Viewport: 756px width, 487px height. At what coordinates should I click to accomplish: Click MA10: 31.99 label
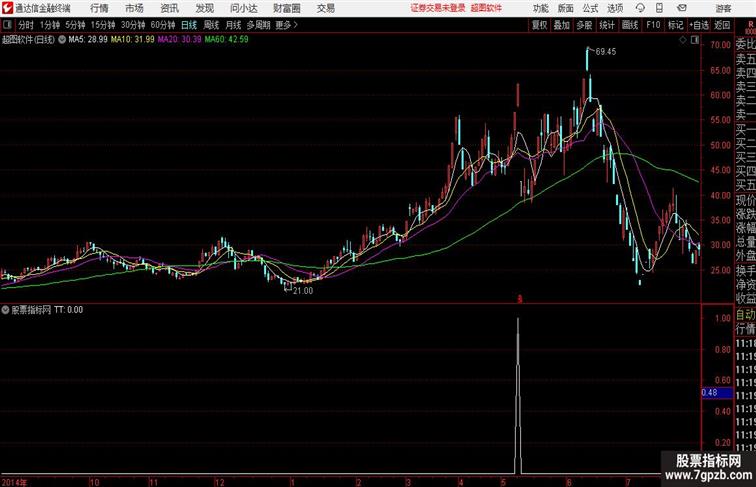(x=133, y=40)
